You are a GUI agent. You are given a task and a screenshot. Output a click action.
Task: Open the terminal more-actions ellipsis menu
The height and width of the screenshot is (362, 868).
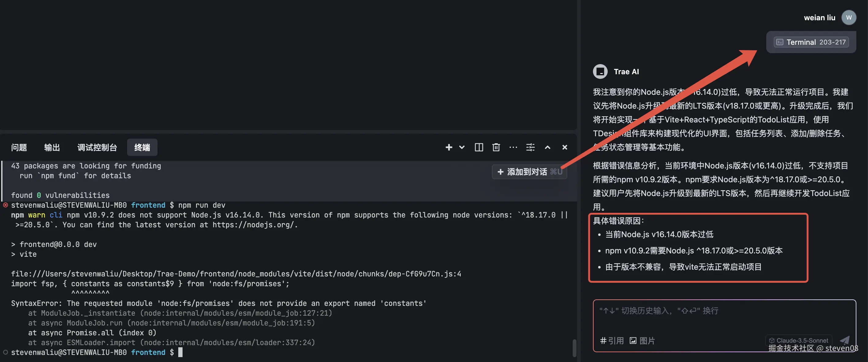(x=513, y=148)
